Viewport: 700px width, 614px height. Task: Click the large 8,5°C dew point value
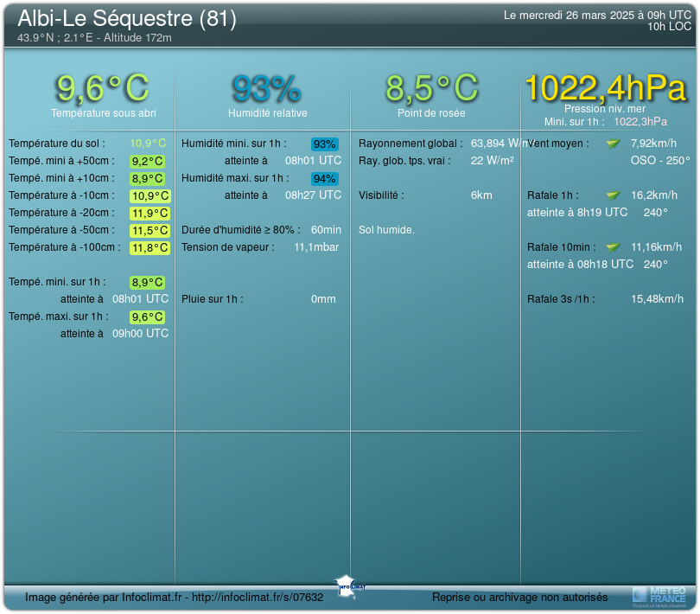pyautogui.click(x=431, y=88)
